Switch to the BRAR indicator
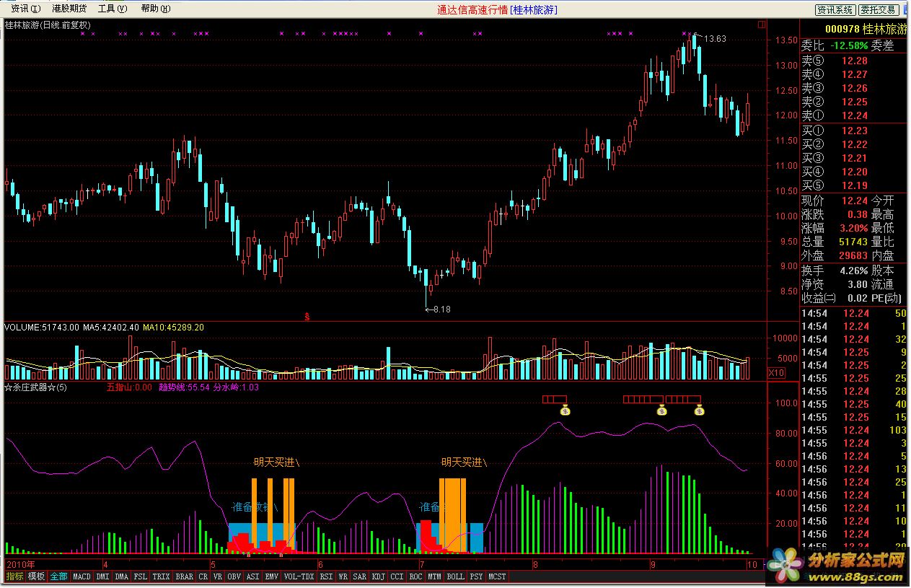 (x=185, y=576)
